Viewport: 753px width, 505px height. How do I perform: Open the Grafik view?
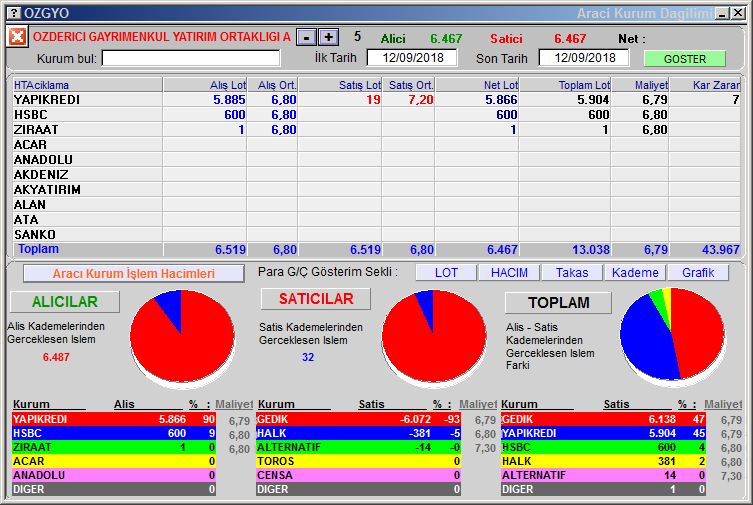point(698,273)
